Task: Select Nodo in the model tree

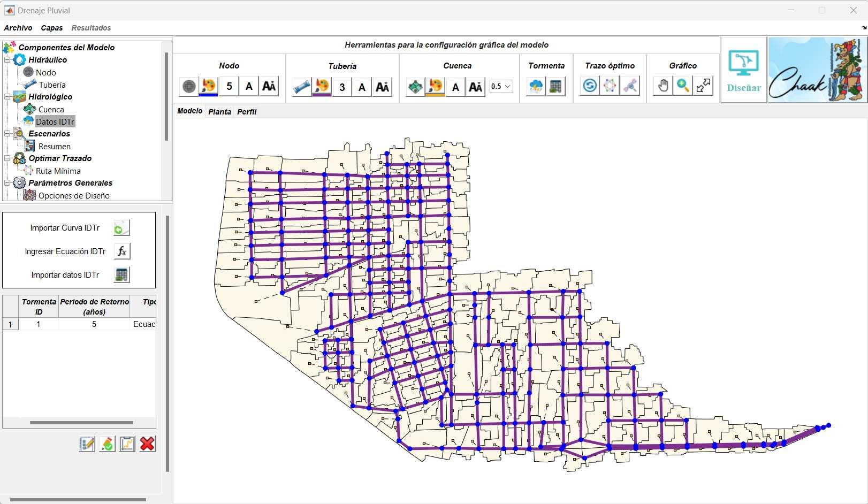Action: (x=46, y=72)
